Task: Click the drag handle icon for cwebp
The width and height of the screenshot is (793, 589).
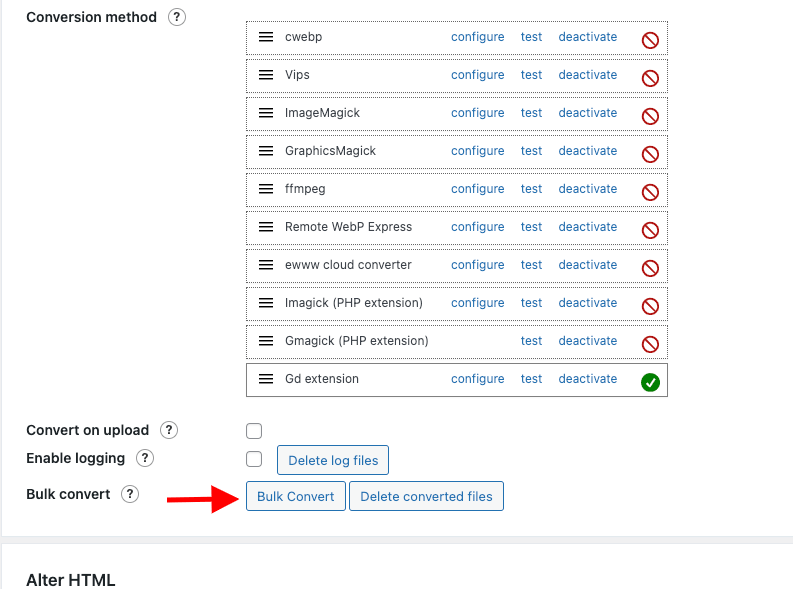Action: 266,37
